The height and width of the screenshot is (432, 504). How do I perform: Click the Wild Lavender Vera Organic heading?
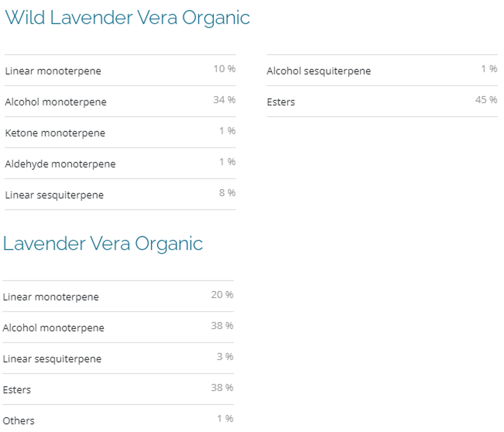coord(127,18)
